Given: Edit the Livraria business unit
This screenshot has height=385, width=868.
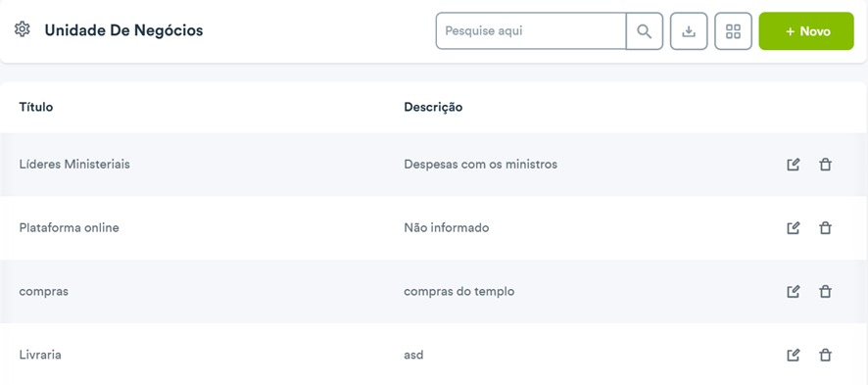Looking at the screenshot, I should tap(794, 355).
